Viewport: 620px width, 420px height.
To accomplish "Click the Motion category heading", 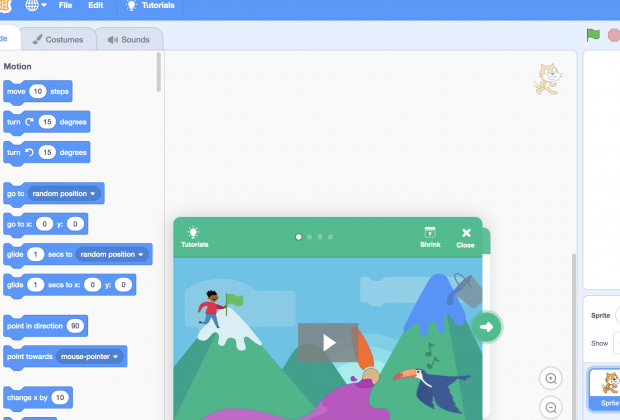I will click(17, 66).
